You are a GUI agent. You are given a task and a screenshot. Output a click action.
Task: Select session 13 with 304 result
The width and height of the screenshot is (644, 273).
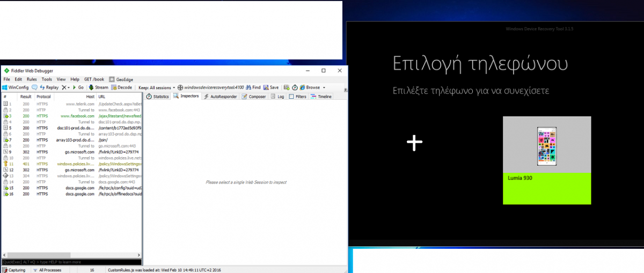coord(71,176)
